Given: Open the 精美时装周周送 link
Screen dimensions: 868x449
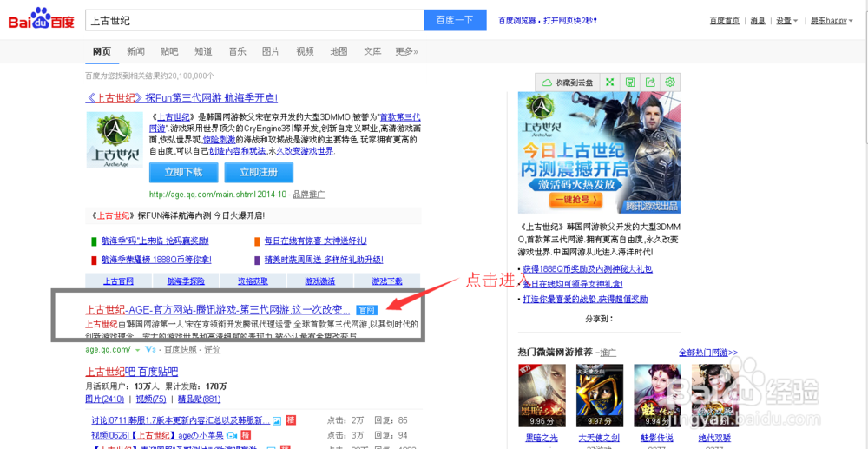Looking at the screenshot, I should (324, 259).
